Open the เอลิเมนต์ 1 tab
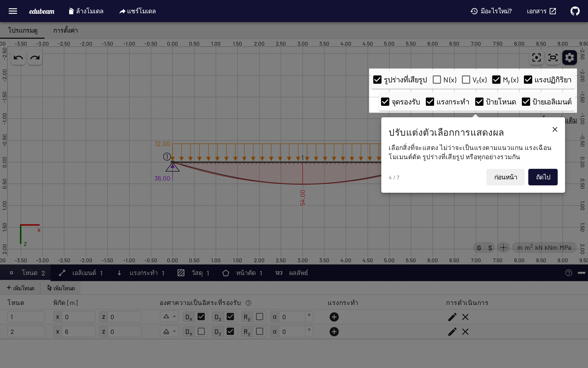 coord(81,273)
